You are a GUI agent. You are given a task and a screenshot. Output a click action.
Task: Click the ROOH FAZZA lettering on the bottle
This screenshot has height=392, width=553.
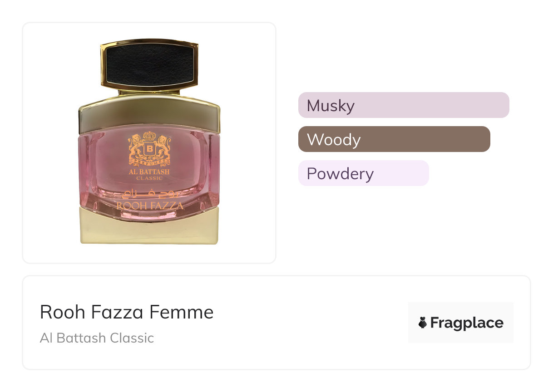[x=149, y=206]
